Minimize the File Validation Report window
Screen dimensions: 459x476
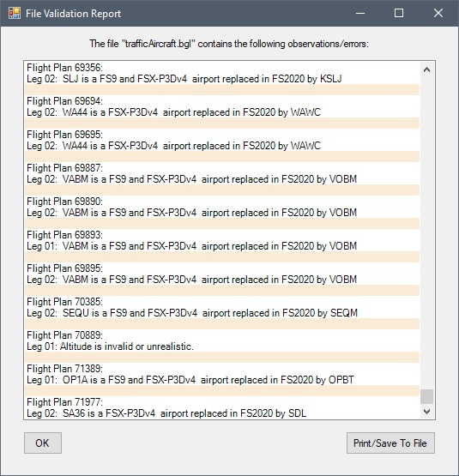[x=360, y=13]
